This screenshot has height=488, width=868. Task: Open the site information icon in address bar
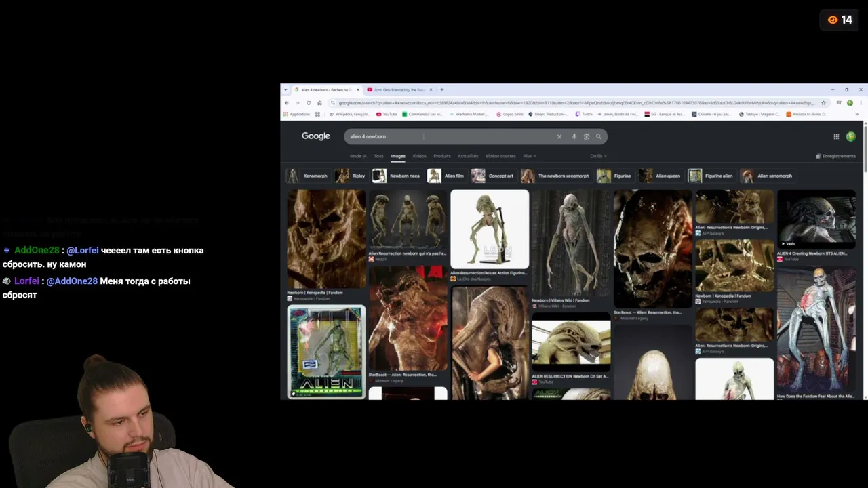332,103
